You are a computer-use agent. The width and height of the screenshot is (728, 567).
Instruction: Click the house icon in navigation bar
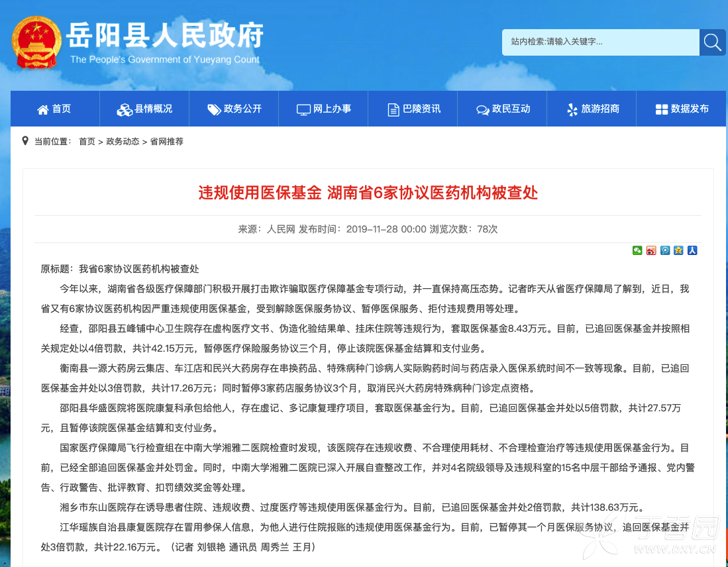tap(42, 109)
